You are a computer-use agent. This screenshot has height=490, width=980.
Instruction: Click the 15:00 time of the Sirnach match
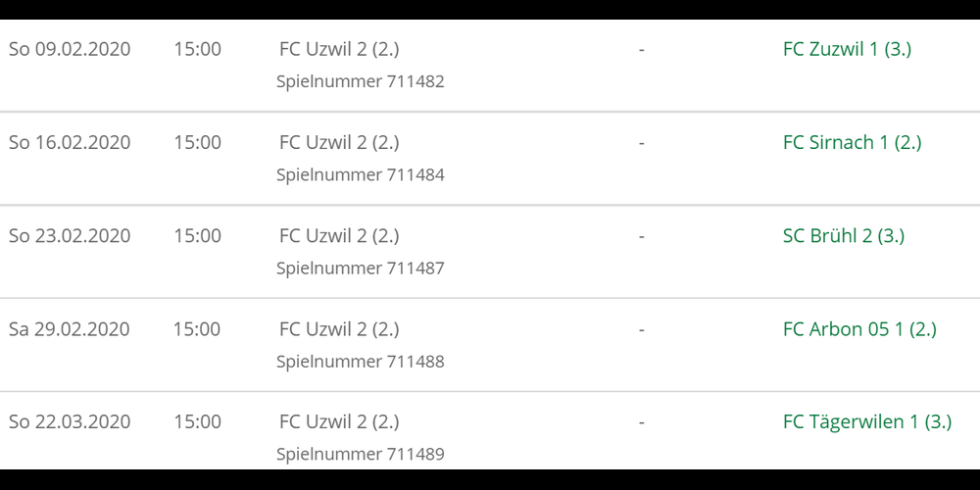pos(197,142)
